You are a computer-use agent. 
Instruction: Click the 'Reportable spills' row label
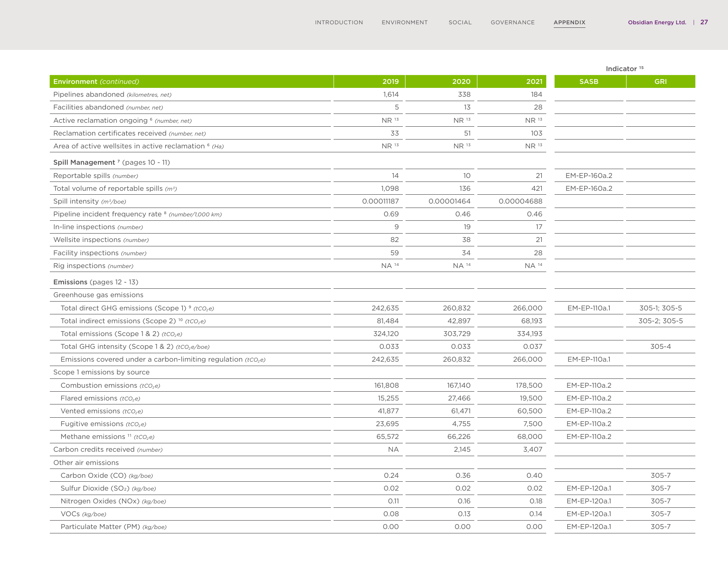click(x=96, y=176)
